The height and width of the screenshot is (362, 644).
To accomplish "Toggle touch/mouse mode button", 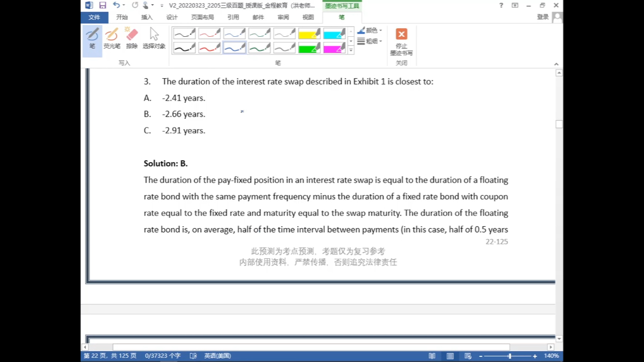I will click(x=146, y=5).
